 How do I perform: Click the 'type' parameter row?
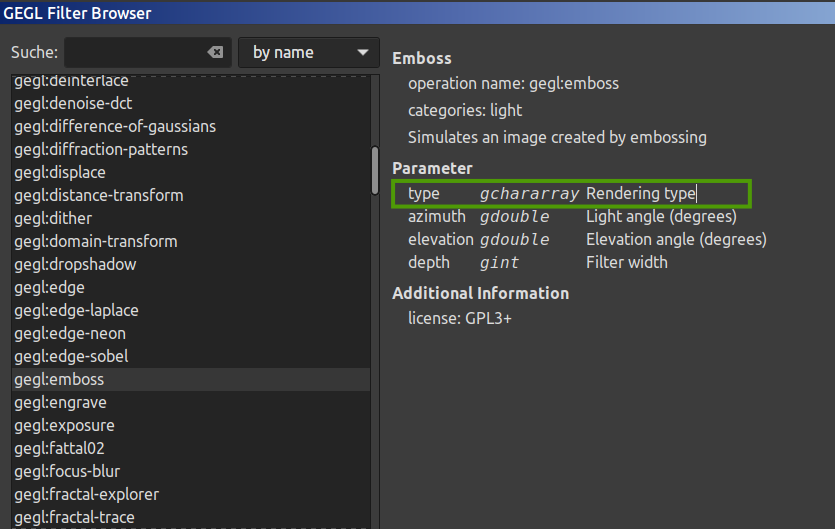pos(571,193)
